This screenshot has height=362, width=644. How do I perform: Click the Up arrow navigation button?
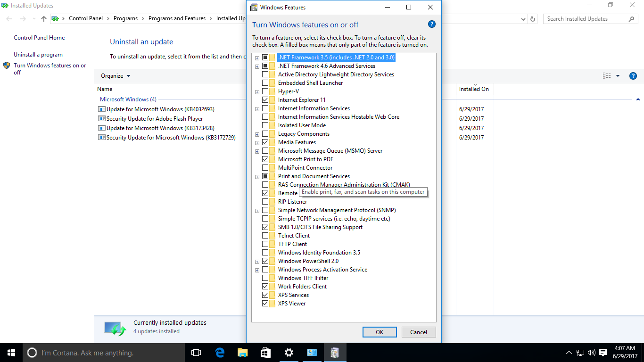(x=44, y=19)
